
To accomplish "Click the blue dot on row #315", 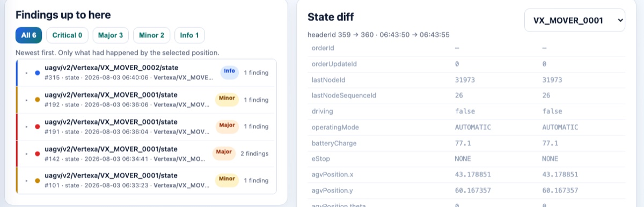I will (37, 72).
